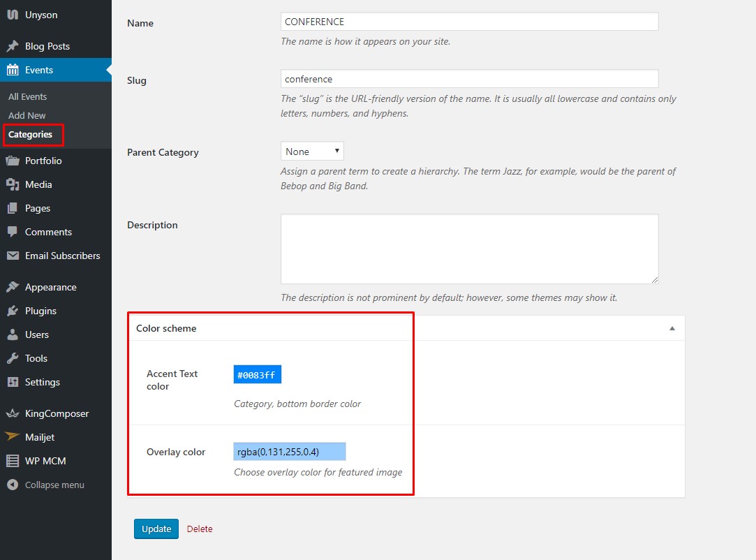756x560 pixels.
Task: Click the Portfolio folder icon
Action: [x=12, y=161]
